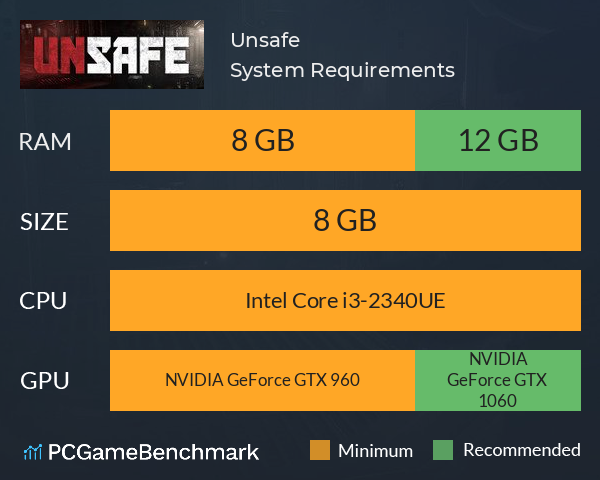The width and height of the screenshot is (600, 480).
Task: Click the PCGameBenchmark chart logo icon
Action: (33, 452)
